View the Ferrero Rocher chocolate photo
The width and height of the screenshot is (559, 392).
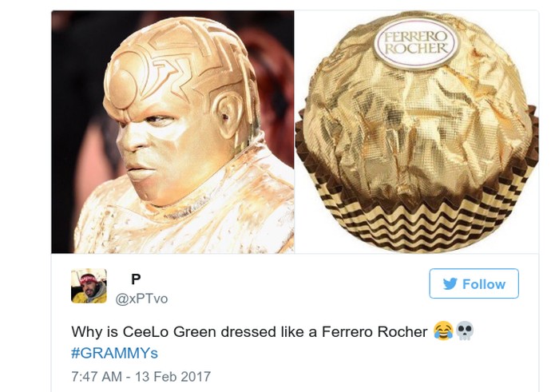417,132
